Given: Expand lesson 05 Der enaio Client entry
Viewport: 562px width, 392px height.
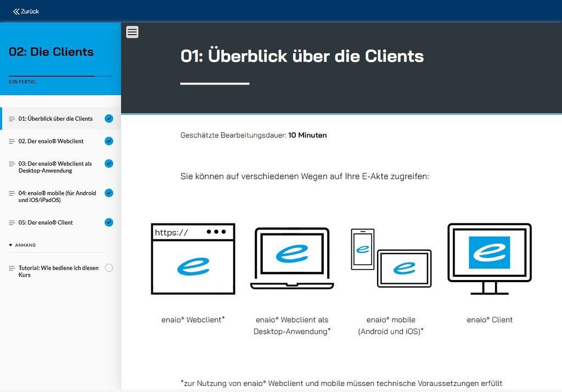Looking at the screenshot, I should pyautogui.click(x=49, y=222).
